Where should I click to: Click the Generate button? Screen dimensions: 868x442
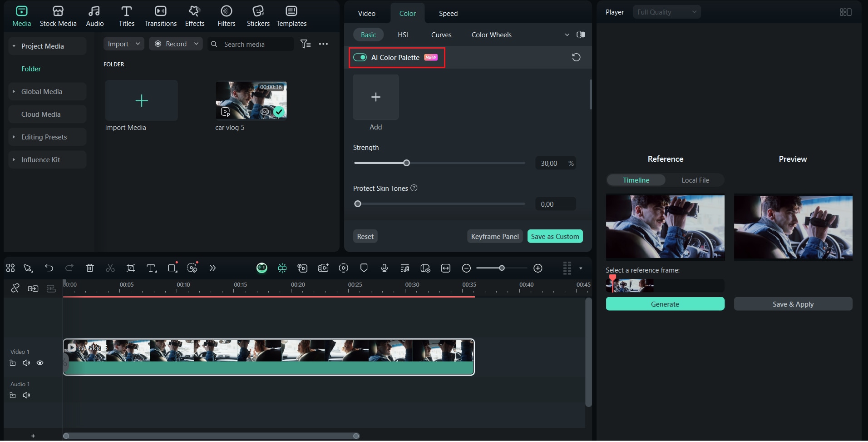click(665, 303)
